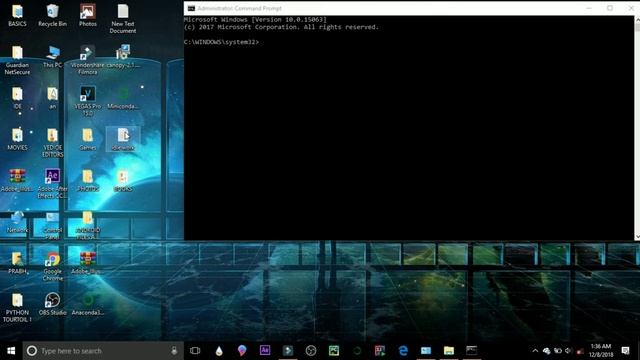This screenshot has width=640, height=360.
Task: Open the VEDIOE EDITORS folder
Action: point(52,142)
